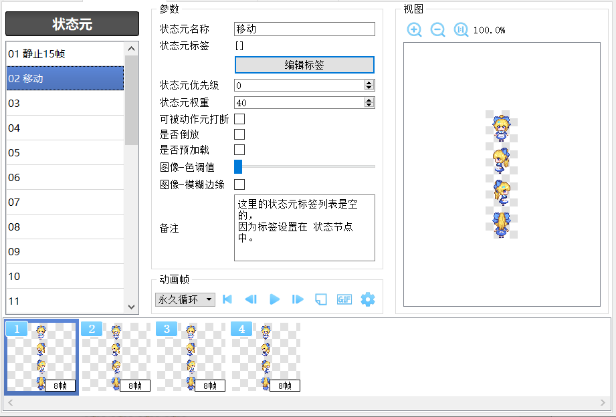Viewport: 616px width, 417px height.
Task: Jump to the first animation frame
Action: (228, 299)
